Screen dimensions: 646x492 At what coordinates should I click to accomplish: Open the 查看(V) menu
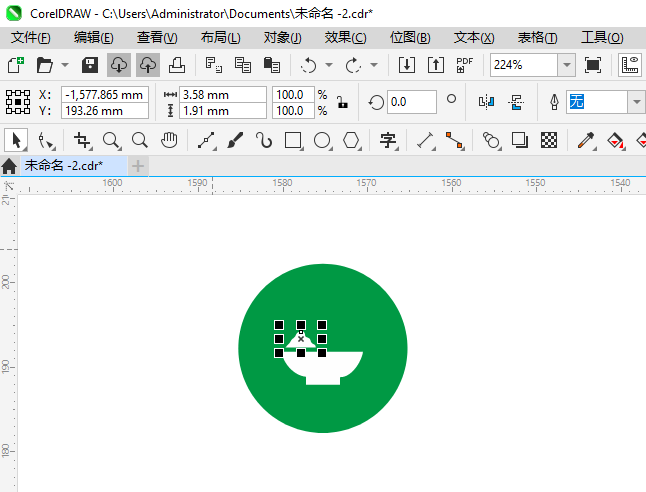(x=157, y=37)
